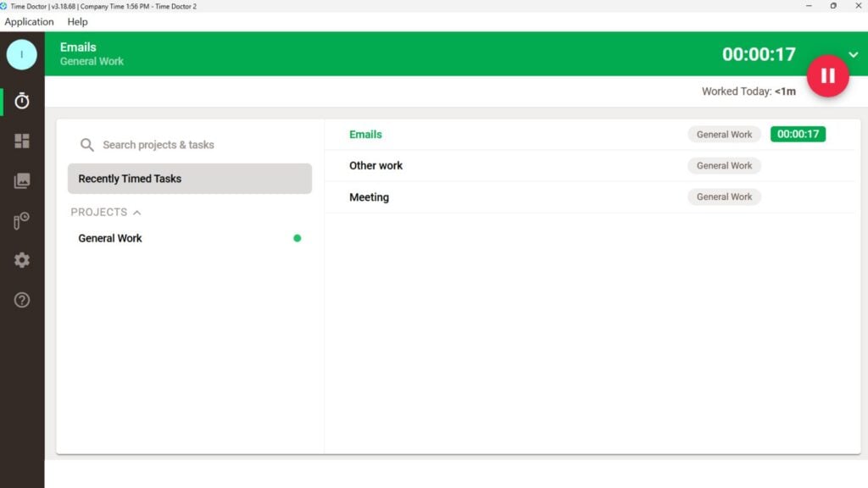Click General Work tag on Emails row
This screenshot has height=488, width=868.
(724, 135)
